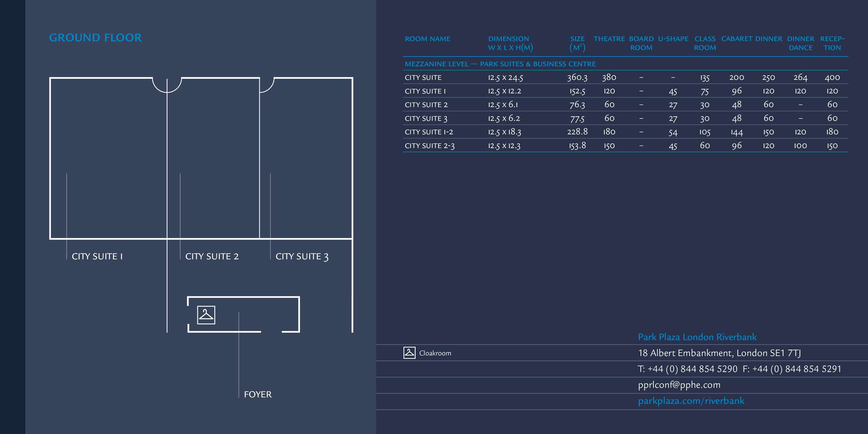This screenshot has width=868, height=434.
Task: Click the Mezzanine Level section heading
Action: (500, 64)
